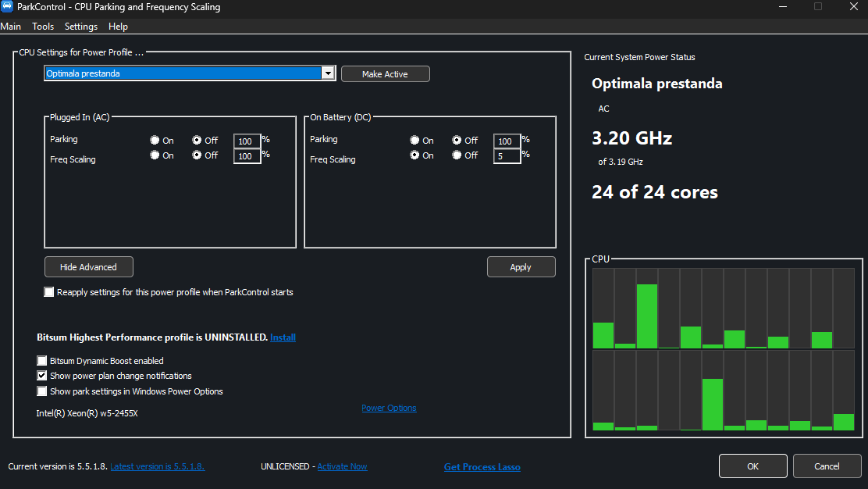Open the power profile dropdown
This screenshot has width=868, height=489.
(x=328, y=73)
